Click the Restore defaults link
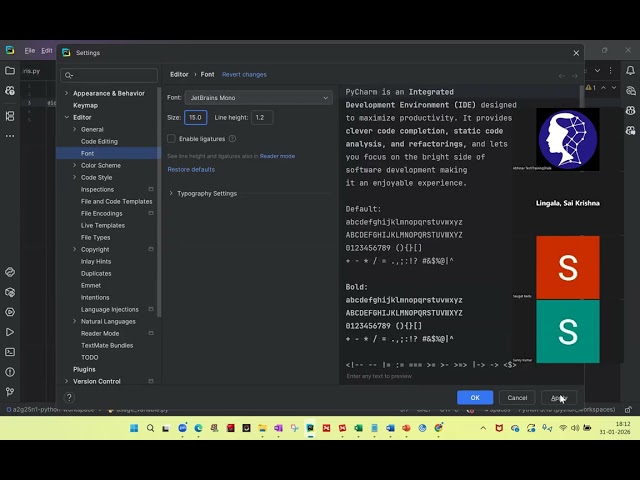The width and height of the screenshot is (640, 480). 191,169
